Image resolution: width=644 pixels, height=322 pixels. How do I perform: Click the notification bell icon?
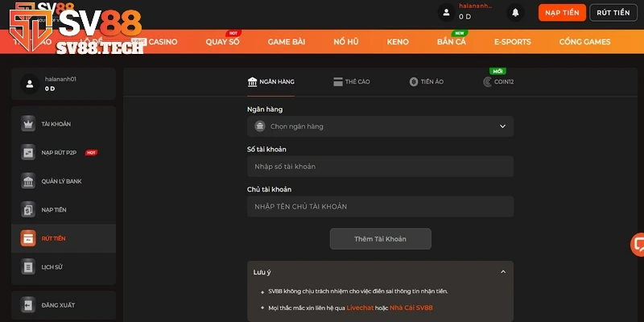tap(515, 12)
